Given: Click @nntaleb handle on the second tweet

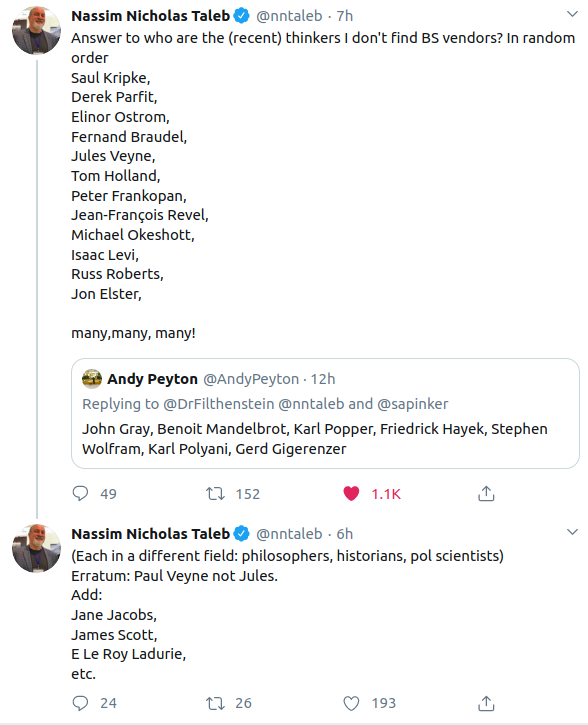Looking at the screenshot, I should tap(289, 534).
